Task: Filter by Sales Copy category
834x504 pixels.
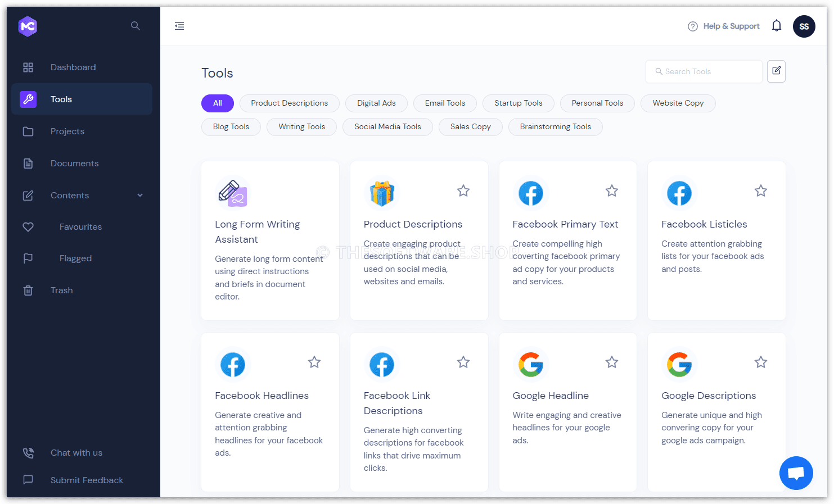Action: pos(471,127)
